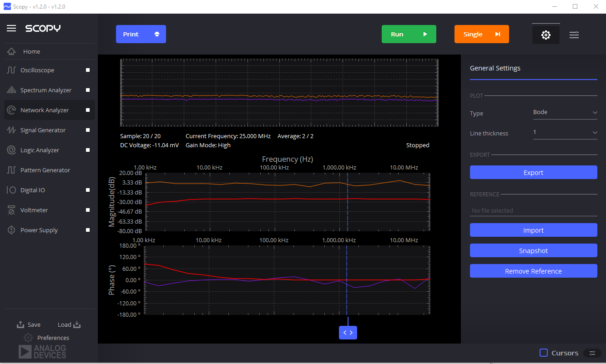This screenshot has width=606, height=364.
Task: Click the Current Frequency 25.000 MHz readout
Action: [x=228, y=136]
